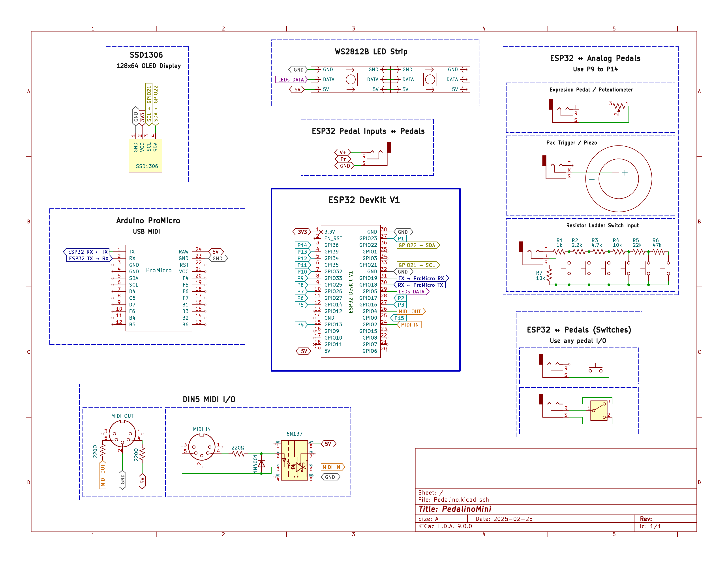Select the 'P4' label at GPIO13
The image size is (728, 563).
pos(301,325)
